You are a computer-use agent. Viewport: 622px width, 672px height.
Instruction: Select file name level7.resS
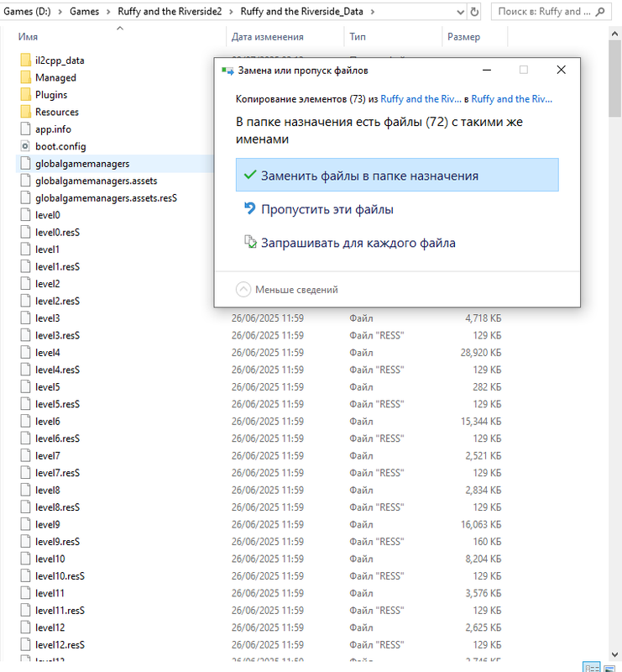57,473
